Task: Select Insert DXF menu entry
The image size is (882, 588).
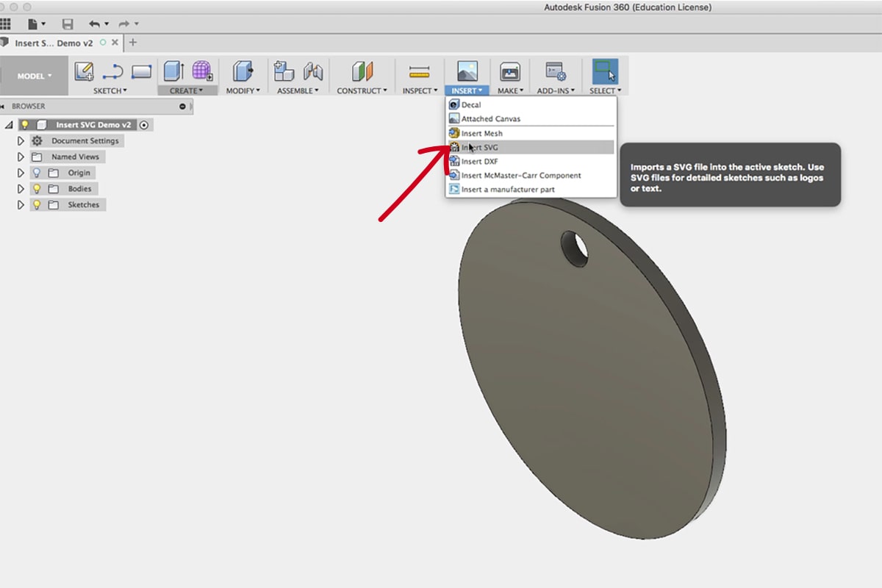Action: [x=479, y=161]
